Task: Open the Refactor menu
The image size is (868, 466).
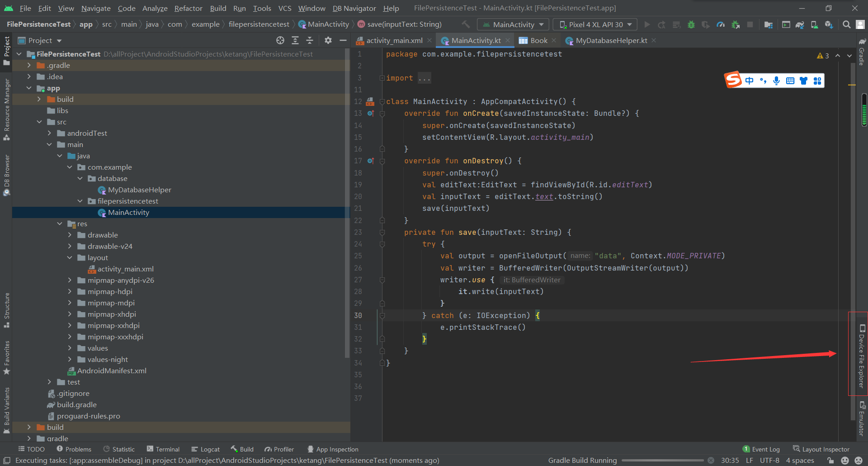Action: pos(188,8)
